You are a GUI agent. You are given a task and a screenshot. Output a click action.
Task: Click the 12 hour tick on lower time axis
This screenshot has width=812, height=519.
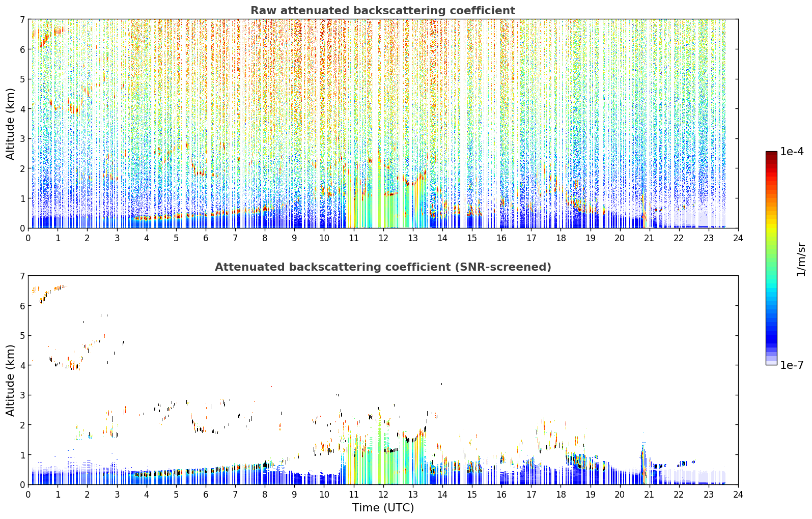pyautogui.click(x=383, y=494)
